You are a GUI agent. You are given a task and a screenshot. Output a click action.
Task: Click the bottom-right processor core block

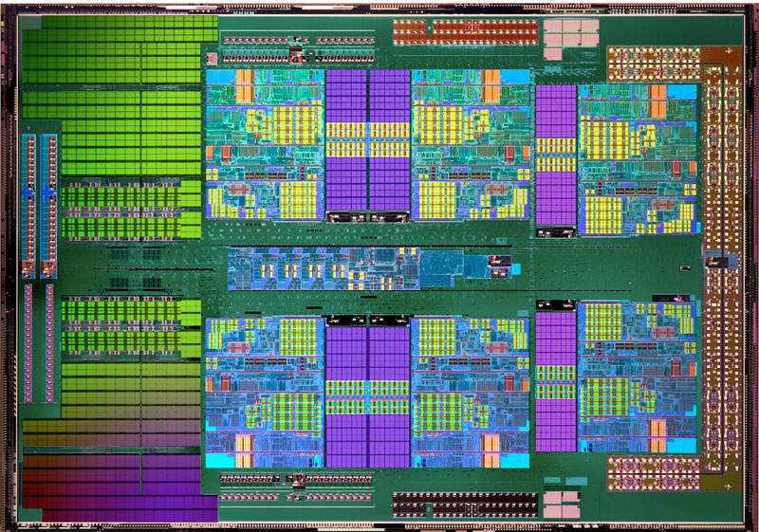point(638,377)
